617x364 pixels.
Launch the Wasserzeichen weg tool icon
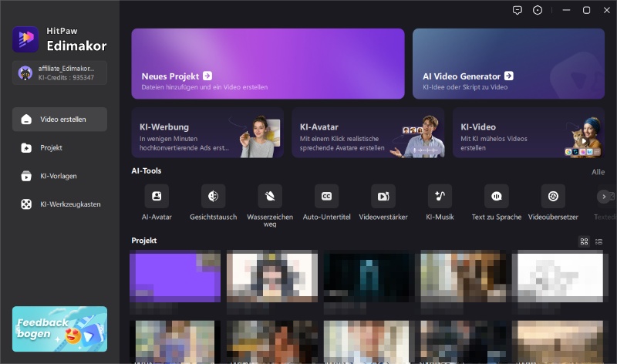tap(270, 196)
